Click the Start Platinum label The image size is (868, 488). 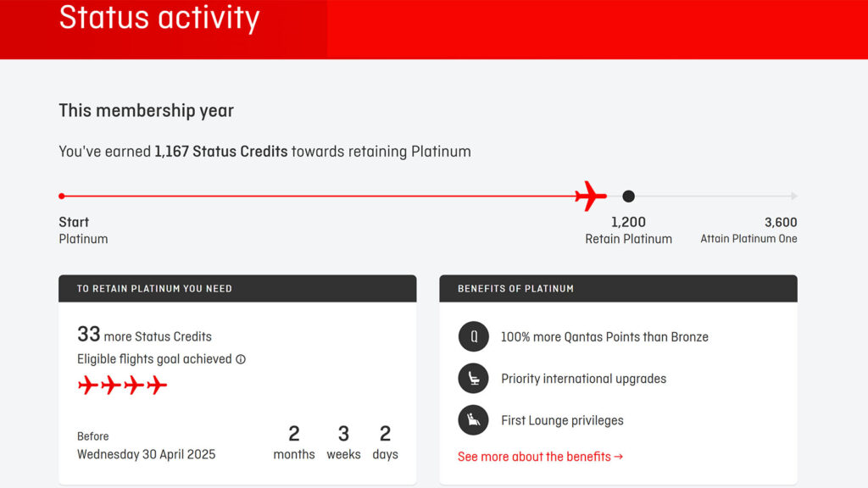[x=82, y=230]
